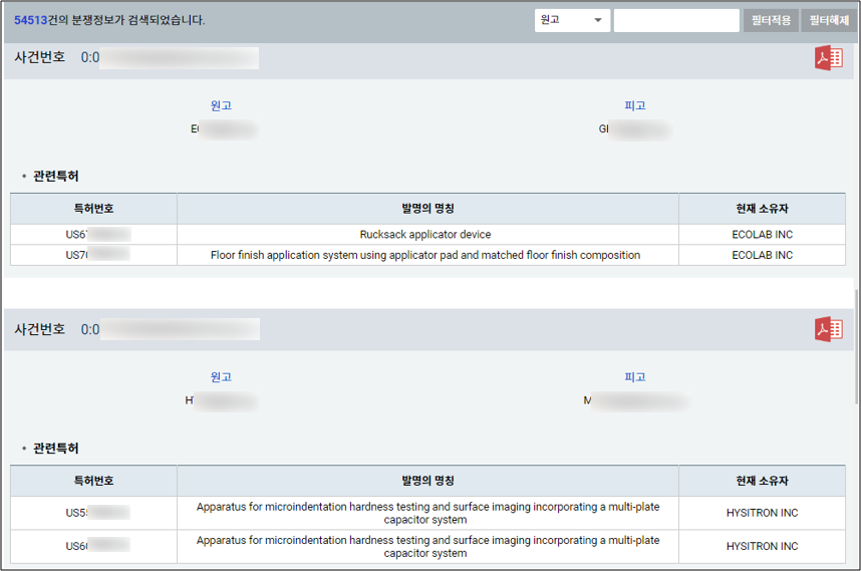Click 특허번호 column header in the ECOLAB table
This screenshot has height=571, width=861.
tap(93, 209)
